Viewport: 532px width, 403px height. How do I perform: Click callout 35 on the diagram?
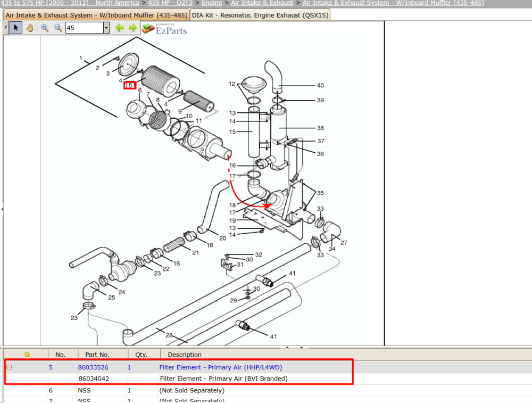320,193
